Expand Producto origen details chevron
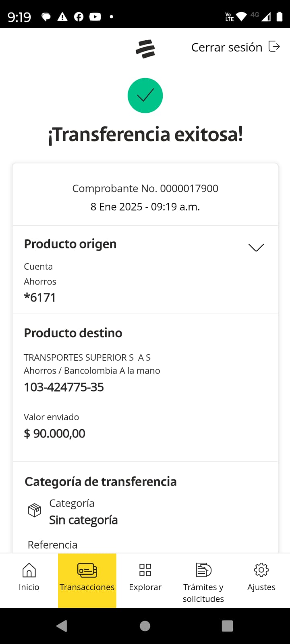This screenshot has width=290, height=644. [256, 247]
